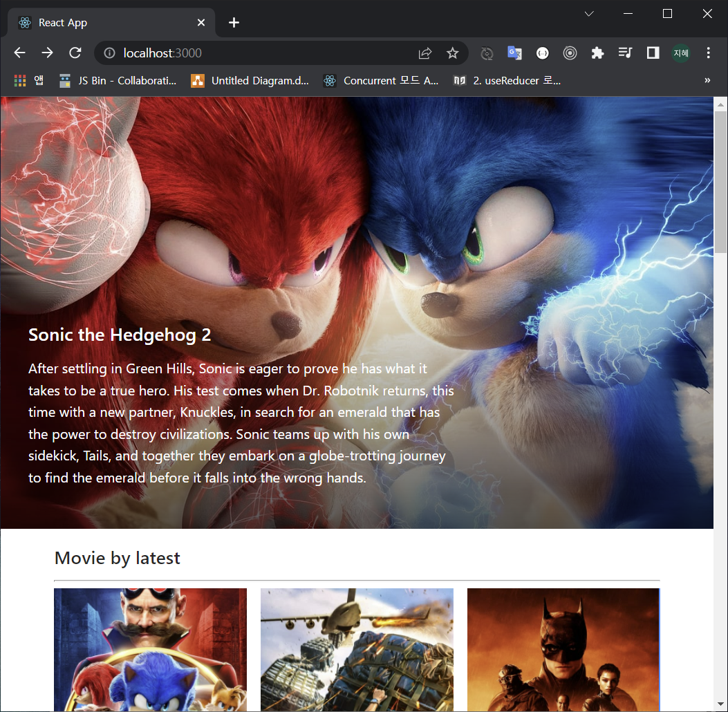Open the tab search dropdown arrow
The width and height of the screenshot is (728, 712).
[x=589, y=14]
